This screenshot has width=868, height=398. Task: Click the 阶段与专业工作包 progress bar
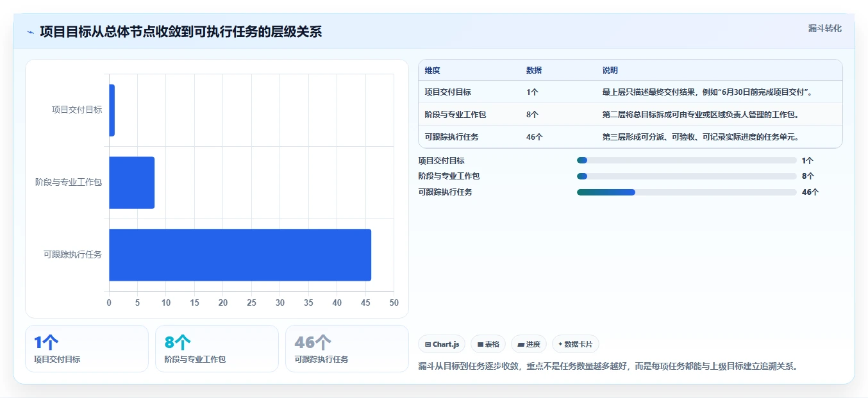pos(687,176)
